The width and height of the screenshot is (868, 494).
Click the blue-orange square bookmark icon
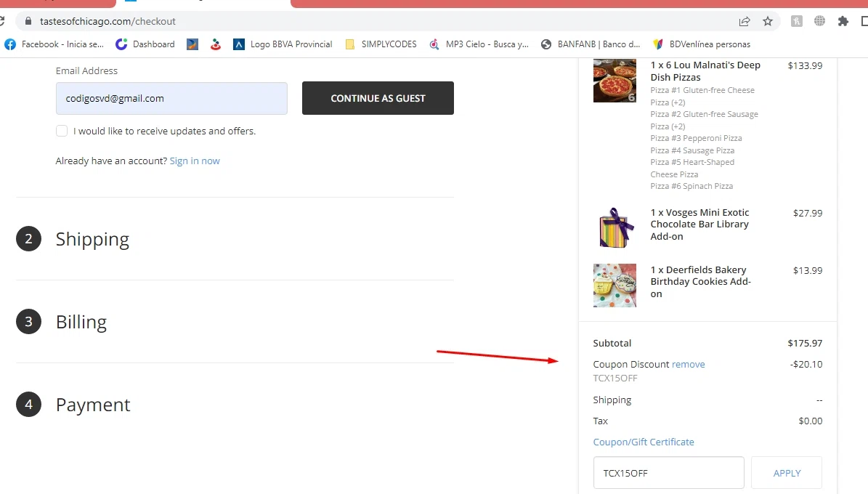point(192,44)
